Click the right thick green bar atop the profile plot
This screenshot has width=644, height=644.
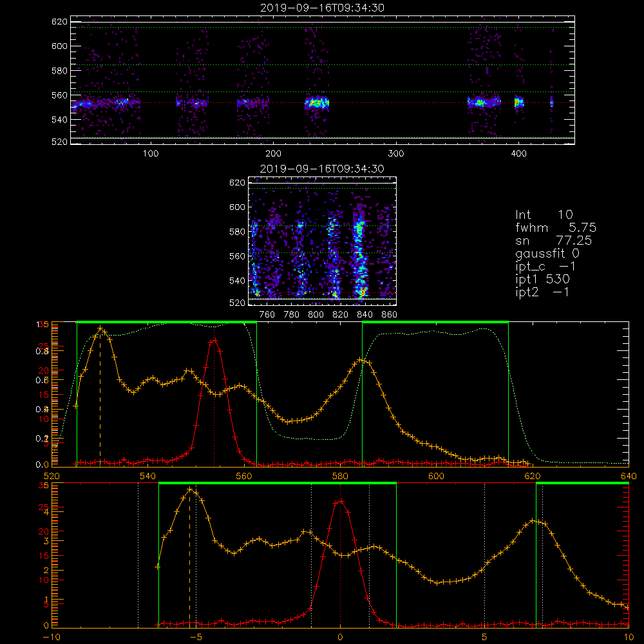pos(435,323)
